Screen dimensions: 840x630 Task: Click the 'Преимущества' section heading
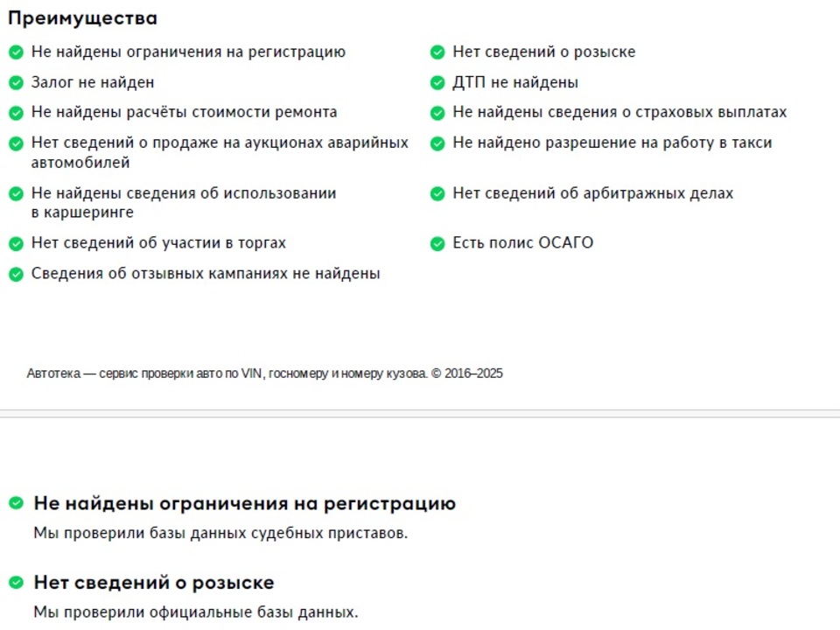(x=82, y=18)
